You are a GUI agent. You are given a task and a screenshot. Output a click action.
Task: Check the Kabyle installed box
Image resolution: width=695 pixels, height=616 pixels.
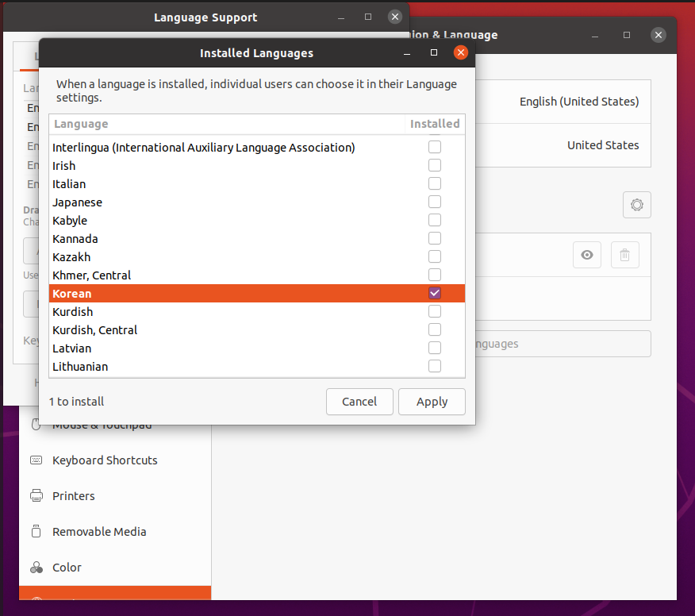pos(435,220)
